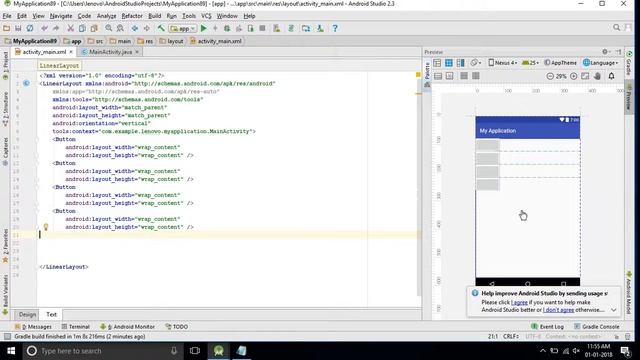Click the Sync Project with Gradle icon

pyautogui.click(x=291, y=28)
